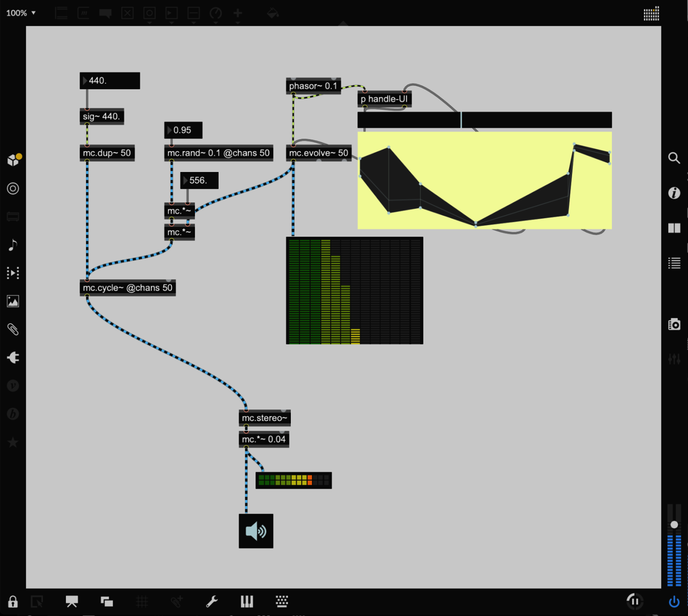
Task: Open the objects cube browser in left sidebar
Action: 14,160
